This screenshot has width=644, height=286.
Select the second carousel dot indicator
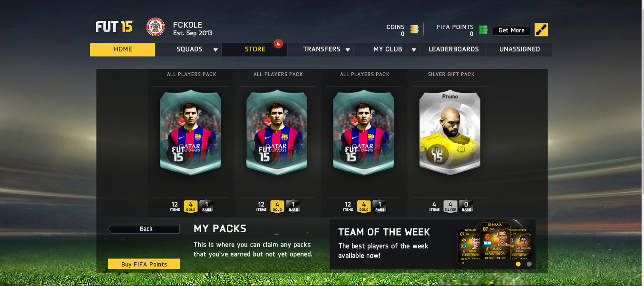(x=529, y=264)
